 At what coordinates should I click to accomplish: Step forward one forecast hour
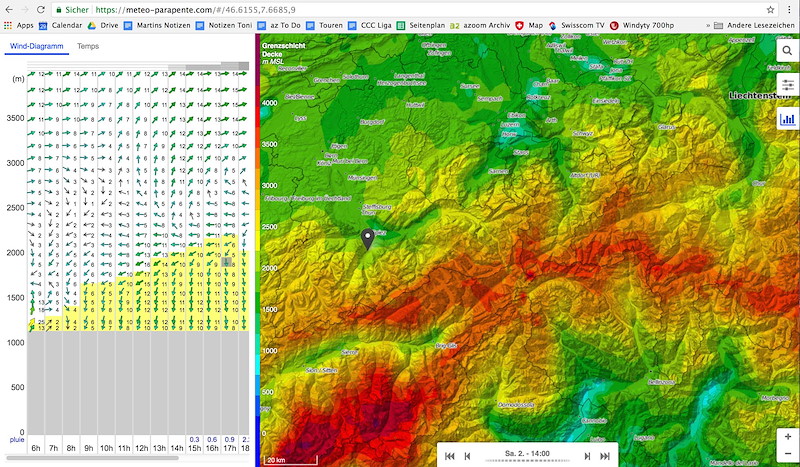(x=587, y=456)
